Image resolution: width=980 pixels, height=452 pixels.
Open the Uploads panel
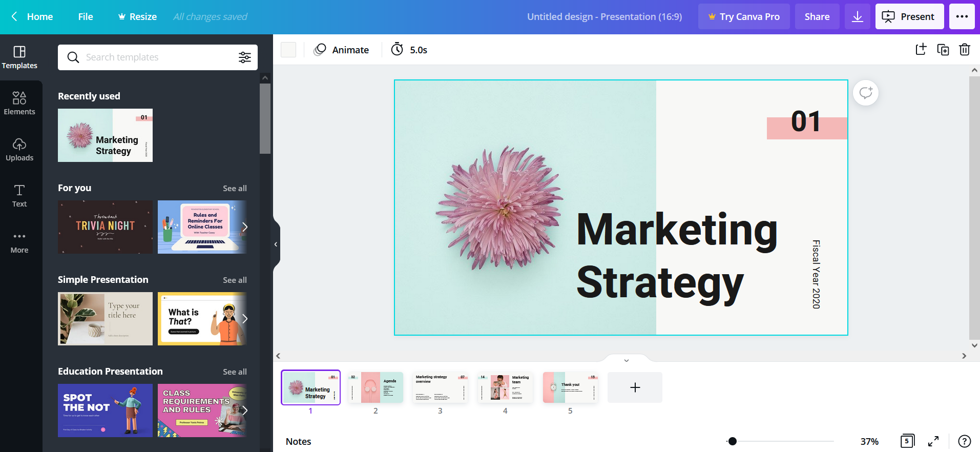(x=19, y=149)
